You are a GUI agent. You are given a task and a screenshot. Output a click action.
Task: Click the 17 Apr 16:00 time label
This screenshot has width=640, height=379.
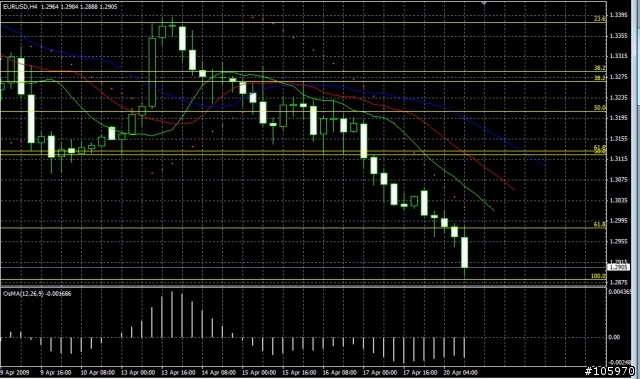pos(420,372)
